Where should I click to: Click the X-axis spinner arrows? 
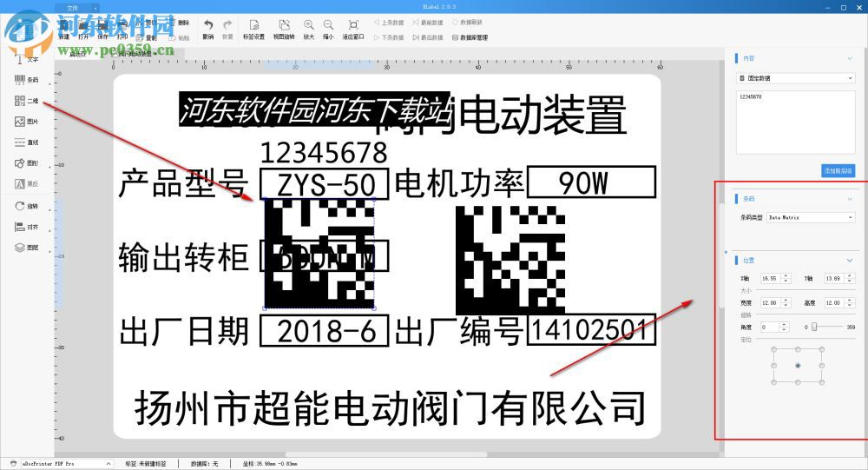coord(786,278)
